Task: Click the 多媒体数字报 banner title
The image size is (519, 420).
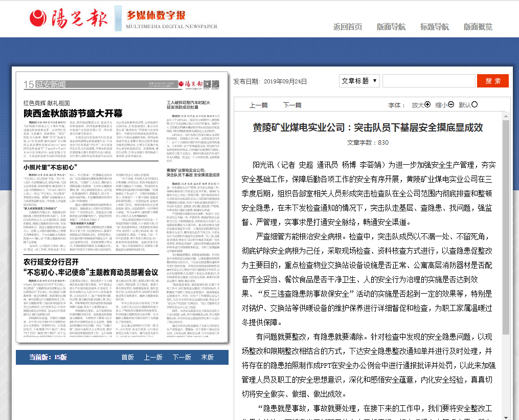Action: 156,15
